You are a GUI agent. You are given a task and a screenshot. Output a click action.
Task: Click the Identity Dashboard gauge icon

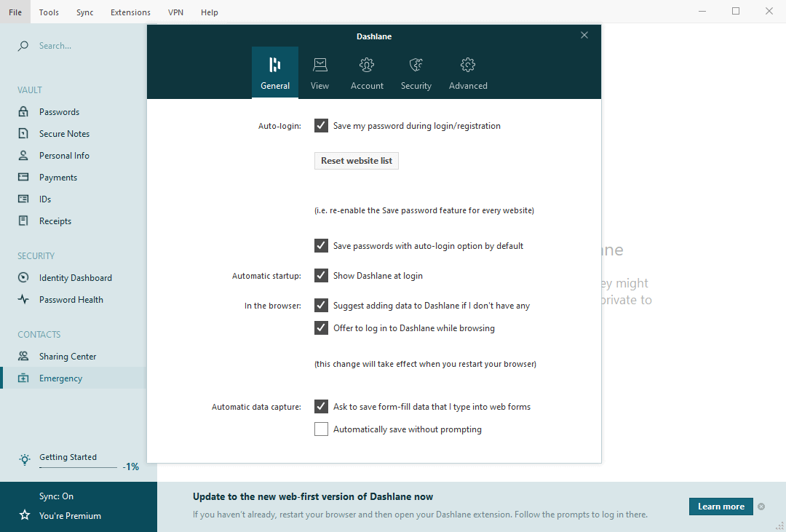(x=23, y=277)
